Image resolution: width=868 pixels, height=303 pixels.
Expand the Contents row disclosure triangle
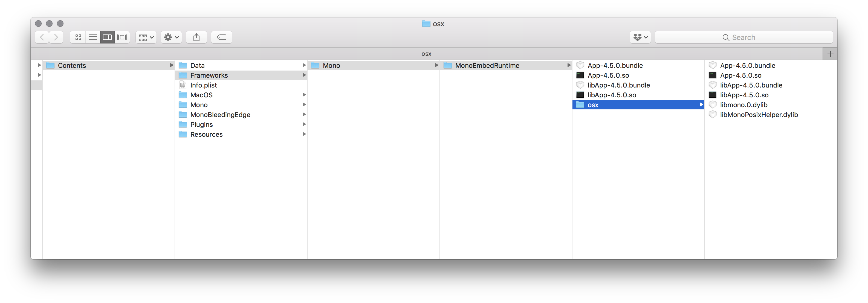point(39,65)
